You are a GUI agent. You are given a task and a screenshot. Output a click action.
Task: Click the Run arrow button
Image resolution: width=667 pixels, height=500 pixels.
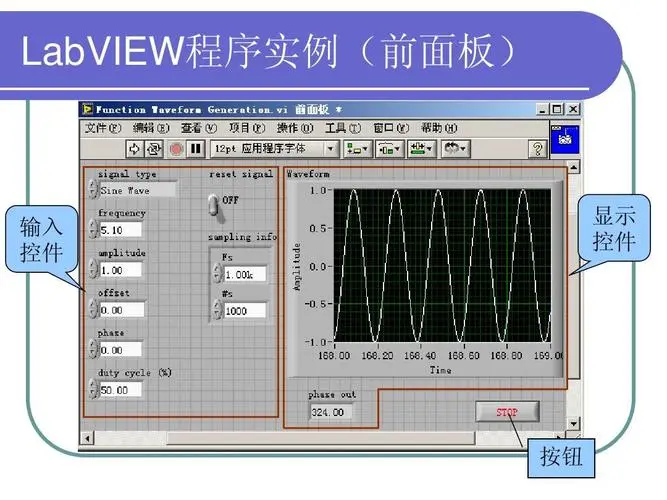[134, 149]
